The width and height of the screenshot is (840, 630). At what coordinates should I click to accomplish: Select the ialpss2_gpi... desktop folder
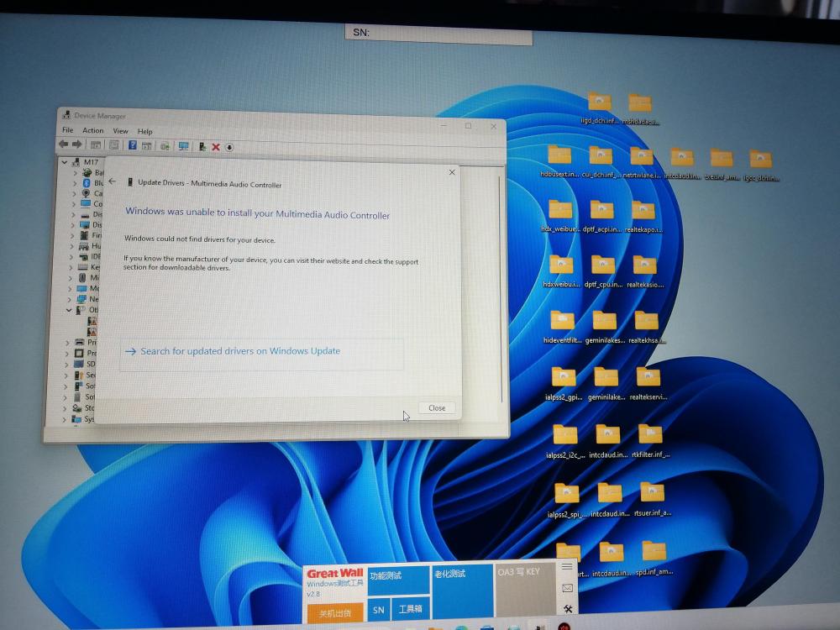564,384
